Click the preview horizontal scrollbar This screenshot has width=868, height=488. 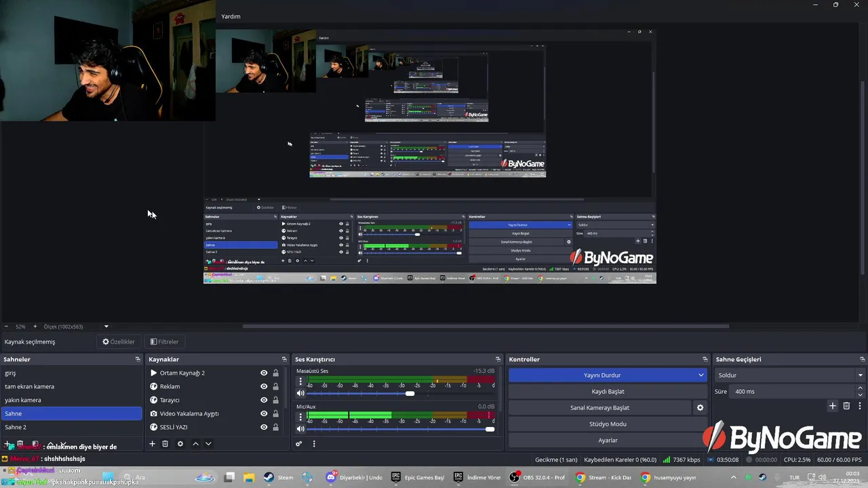tap(486, 326)
